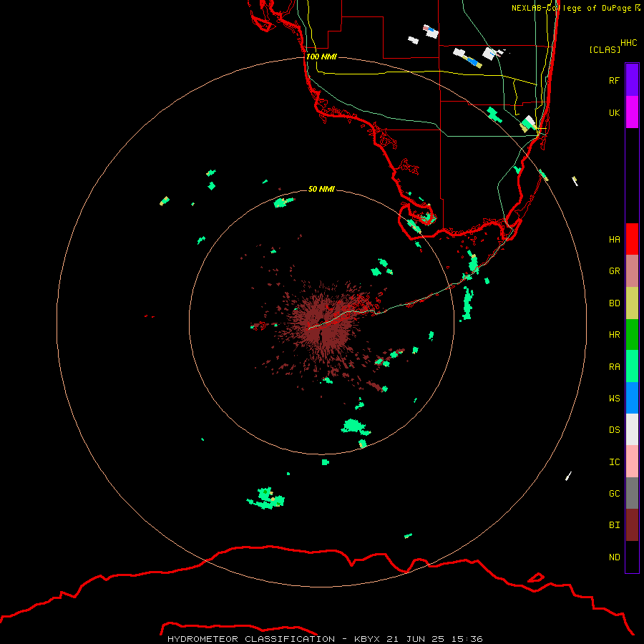This screenshot has height=644, width=644.
Task: Click the UK magenta legend swatch
Action: click(x=632, y=112)
